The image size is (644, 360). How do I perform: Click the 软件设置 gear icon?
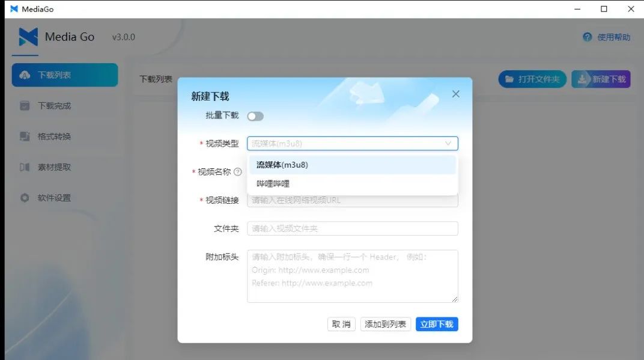click(x=25, y=198)
